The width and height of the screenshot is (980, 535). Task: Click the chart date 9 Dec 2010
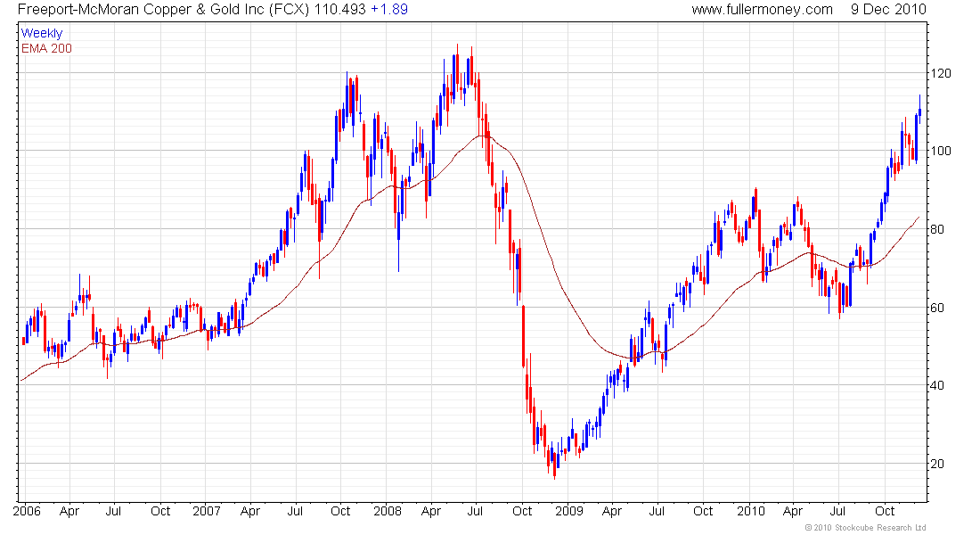coord(888,10)
